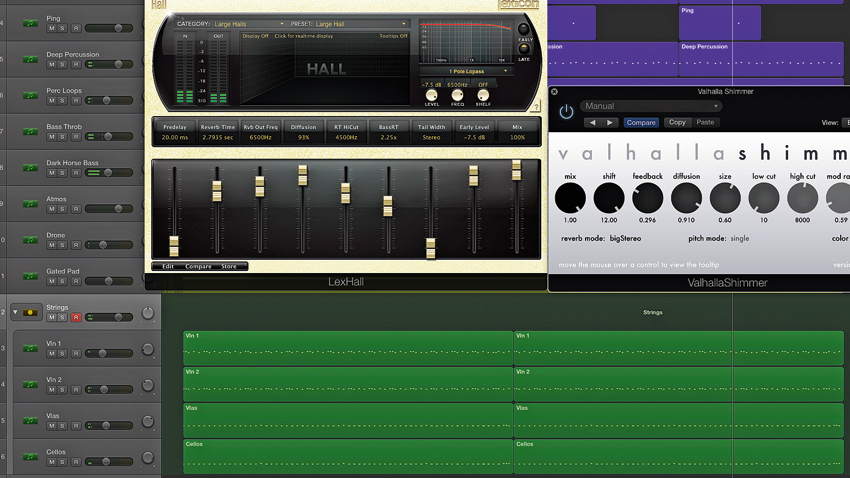This screenshot has width=850, height=478.
Task: Toggle the Valhalla Shimmer power bypass button
Action: pos(566,112)
